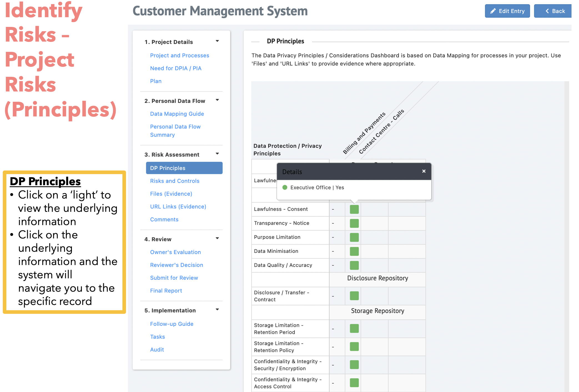Open the Final Report link

166,291
